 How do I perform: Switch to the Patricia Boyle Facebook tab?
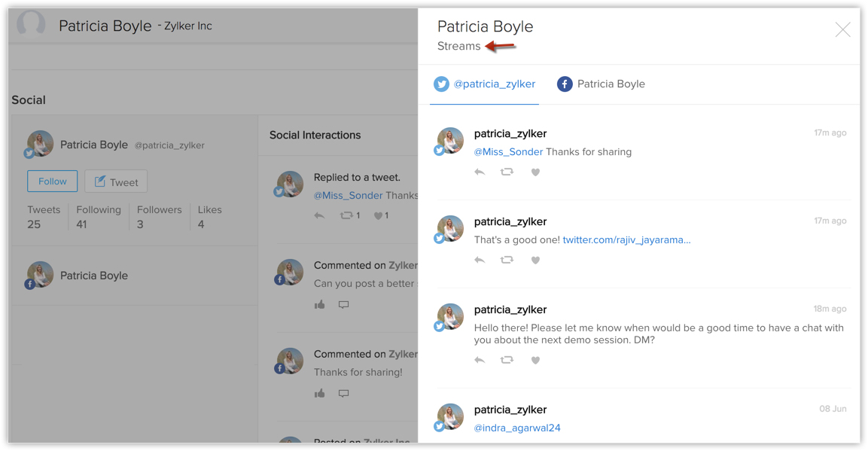[601, 84]
